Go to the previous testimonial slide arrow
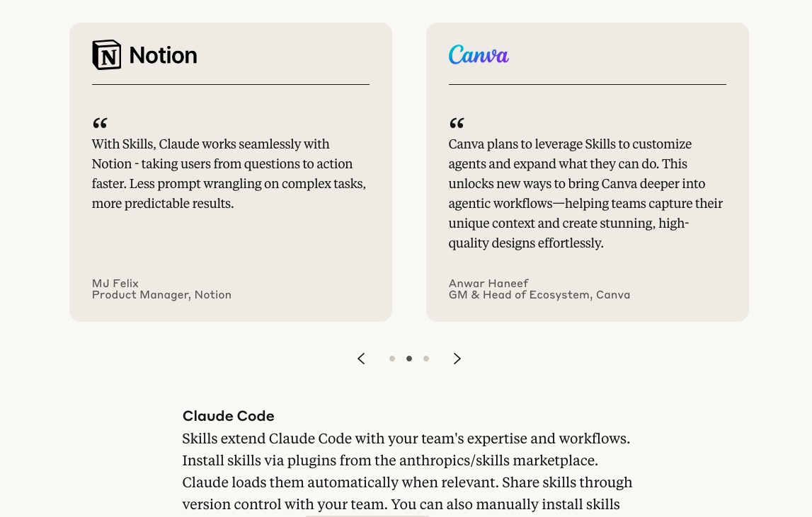The width and height of the screenshot is (812, 517). coord(362,359)
